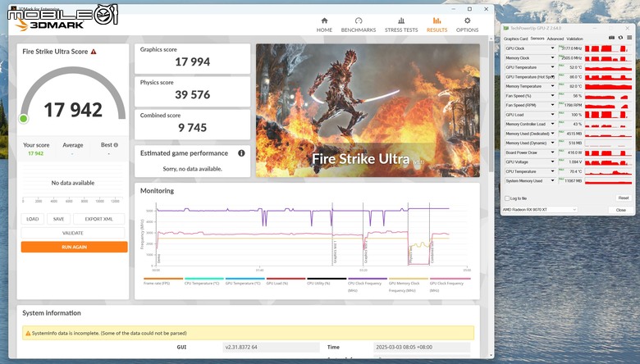The height and width of the screenshot is (364, 640).
Task: Click the orange RUN AGAIN button
Action: click(x=75, y=247)
